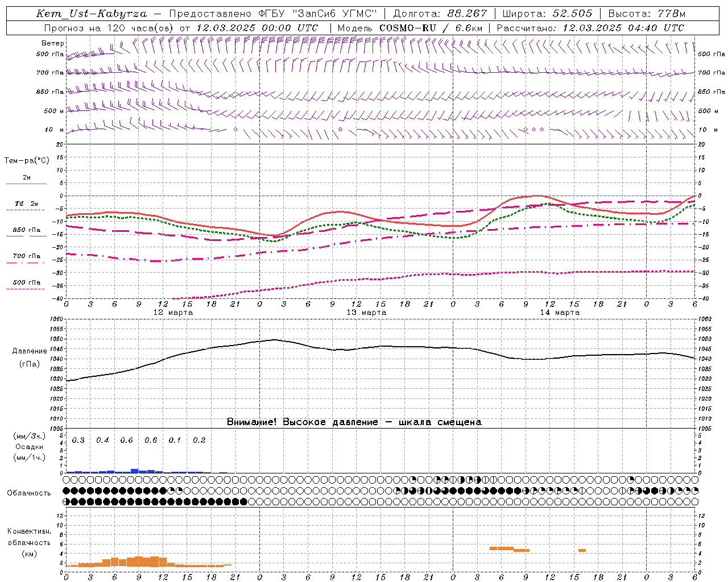Click the (мм/1ч.) hourly precipitation label
728x582 pixels.
pyautogui.click(x=30, y=458)
